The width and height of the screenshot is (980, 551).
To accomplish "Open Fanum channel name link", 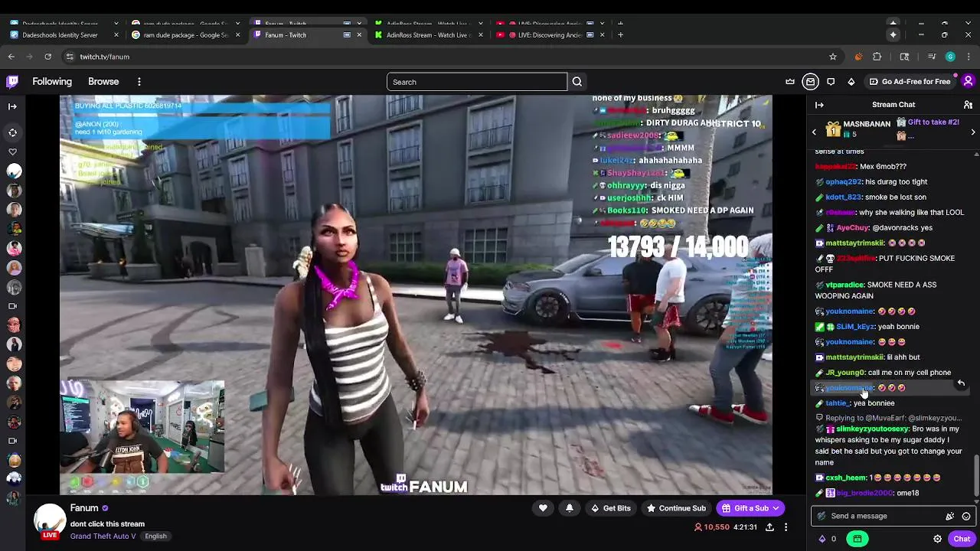I will [84, 508].
